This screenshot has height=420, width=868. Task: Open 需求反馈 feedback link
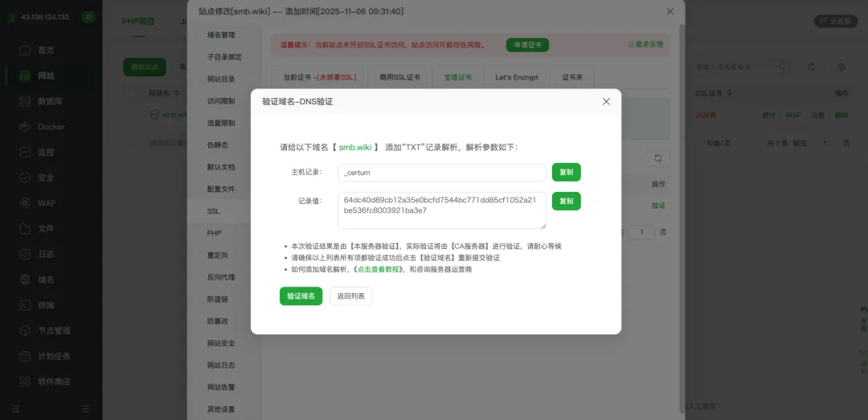point(645,45)
